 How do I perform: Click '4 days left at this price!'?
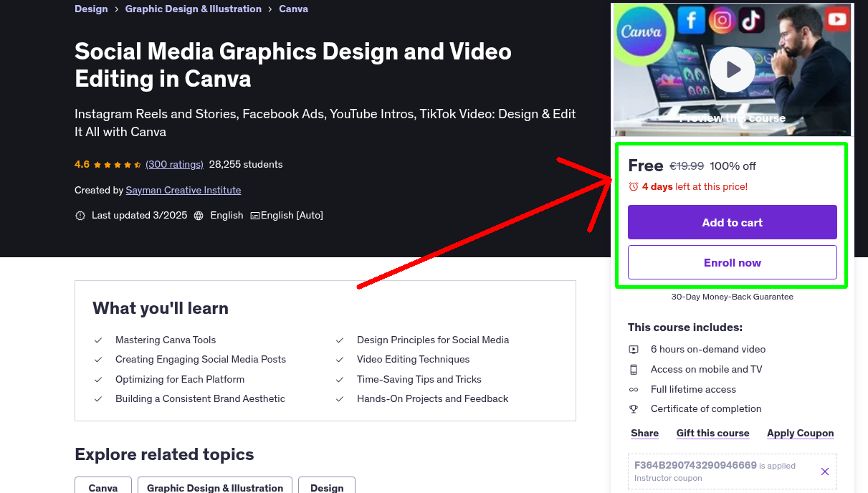click(x=695, y=186)
